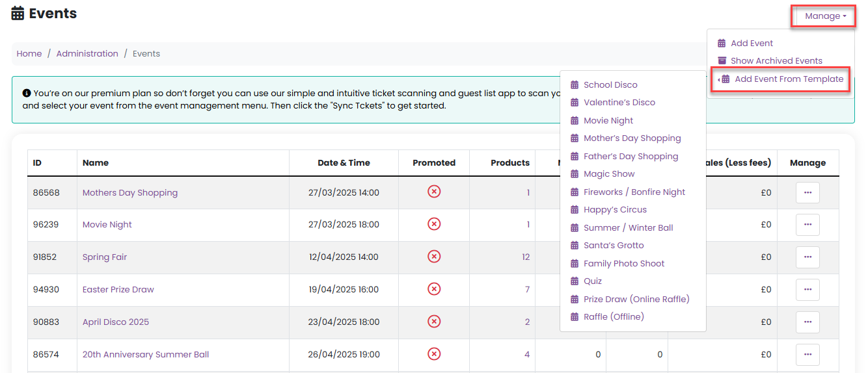Click promoted cross icon for Easter Prize Draw
Image resolution: width=868 pixels, height=373 pixels.
434,289
